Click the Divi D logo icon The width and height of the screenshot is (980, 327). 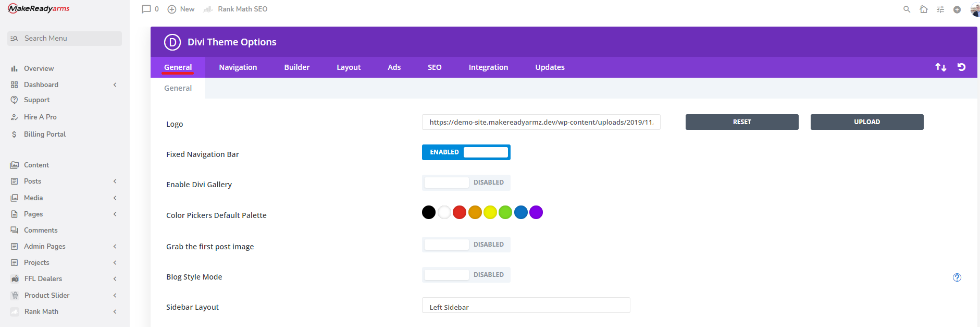(x=172, y=42)
